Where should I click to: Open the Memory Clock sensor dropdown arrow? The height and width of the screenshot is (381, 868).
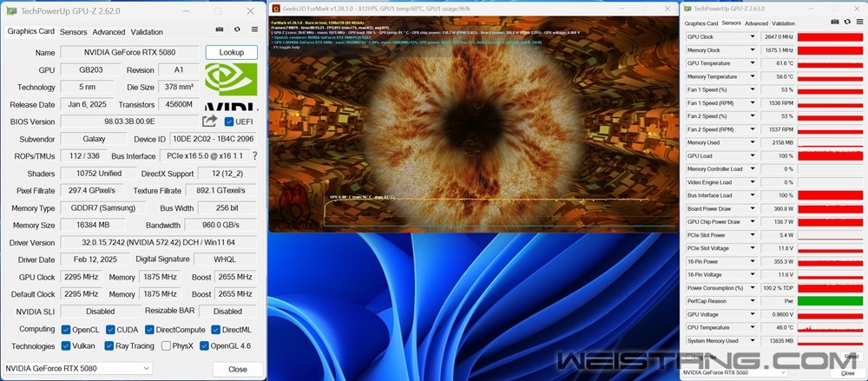[x=752, y=50]
